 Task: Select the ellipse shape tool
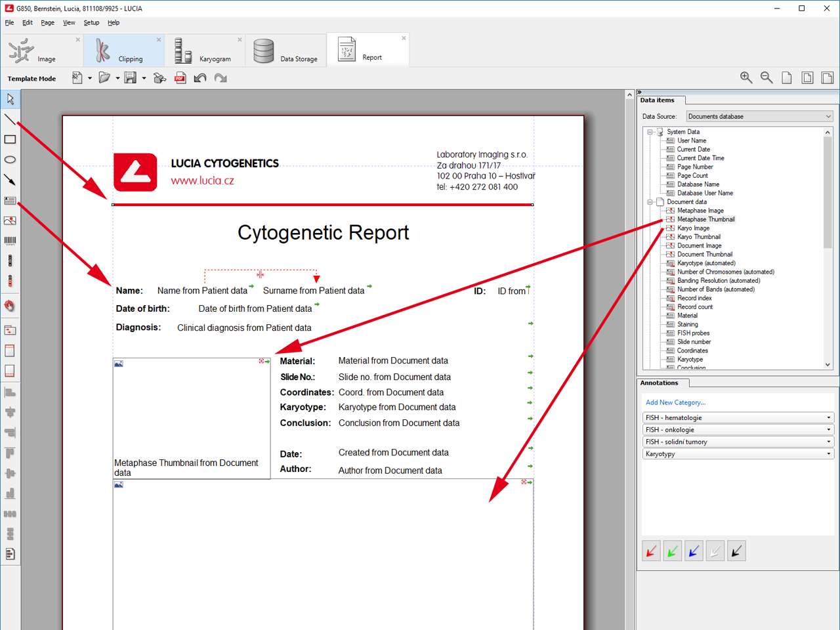pyautogui.click(x=10, y=159)
